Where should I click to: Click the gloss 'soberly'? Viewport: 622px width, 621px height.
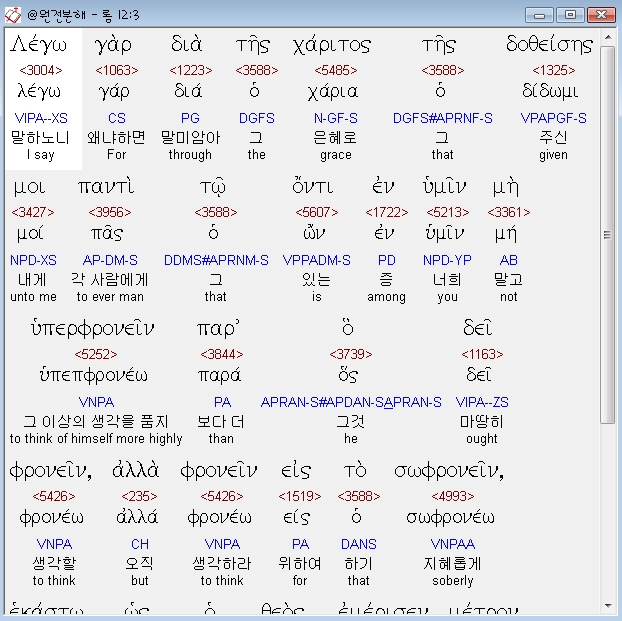tap(453, 581)
